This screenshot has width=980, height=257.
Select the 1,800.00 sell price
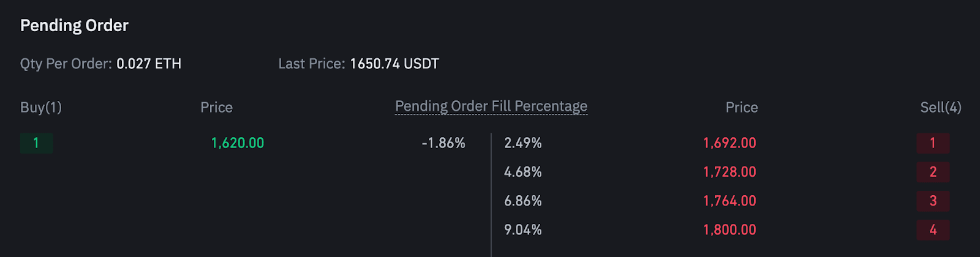click(x=729, y=230)
